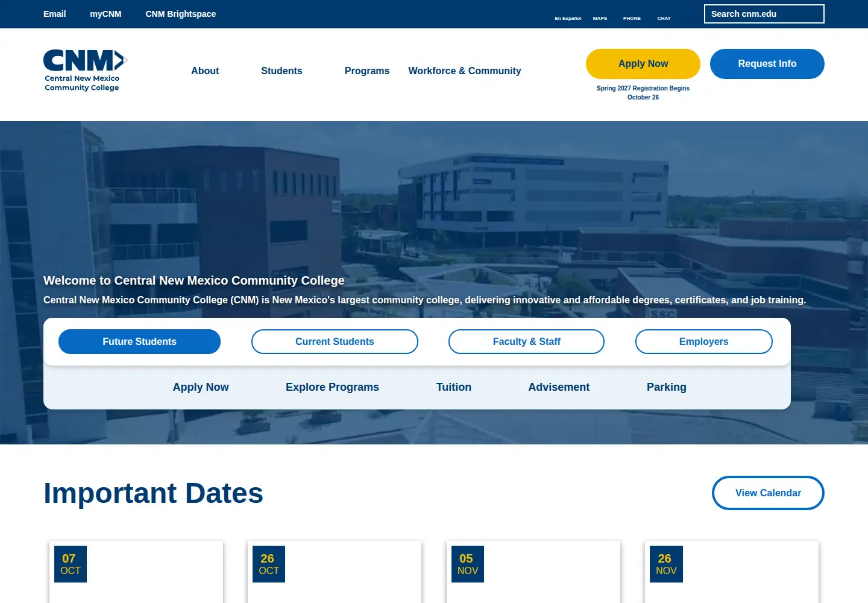
Task: Click Apply Now in quick links panel
Action: pos(201,387)
